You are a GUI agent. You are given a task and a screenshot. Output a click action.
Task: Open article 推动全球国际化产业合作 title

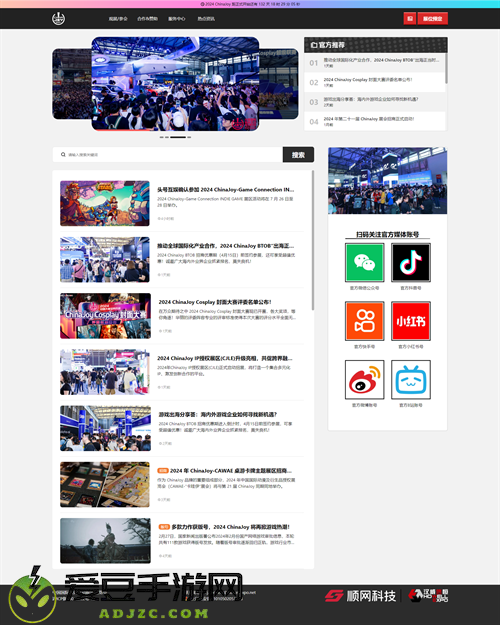225,246
